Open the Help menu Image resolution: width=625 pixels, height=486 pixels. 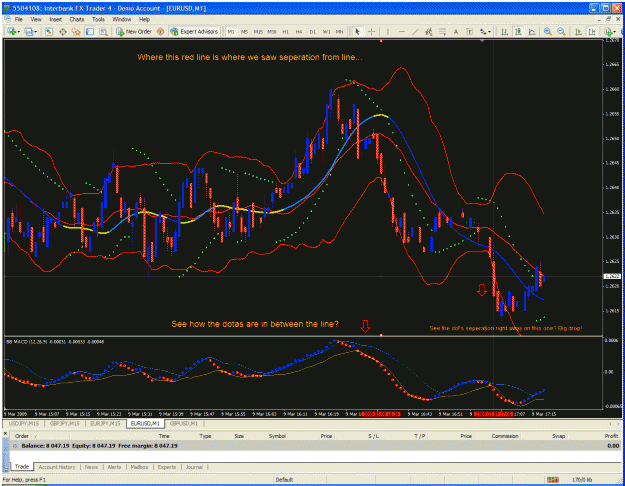point(144,19)
